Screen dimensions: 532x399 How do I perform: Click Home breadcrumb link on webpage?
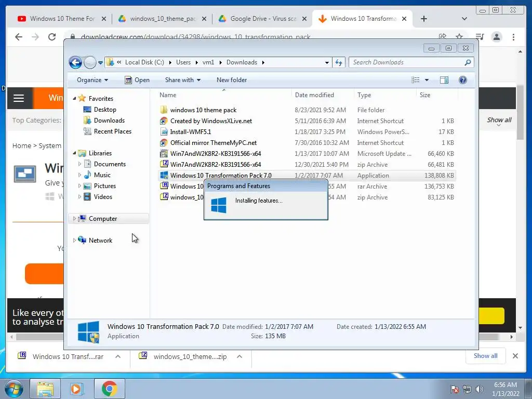point(22,145)
